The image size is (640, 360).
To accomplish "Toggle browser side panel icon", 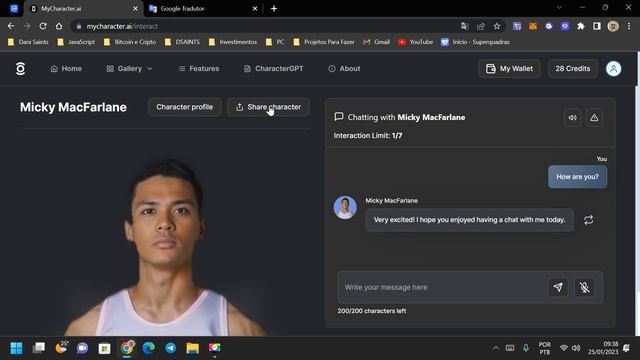I will pyautogui.click(x=597, y=26).
